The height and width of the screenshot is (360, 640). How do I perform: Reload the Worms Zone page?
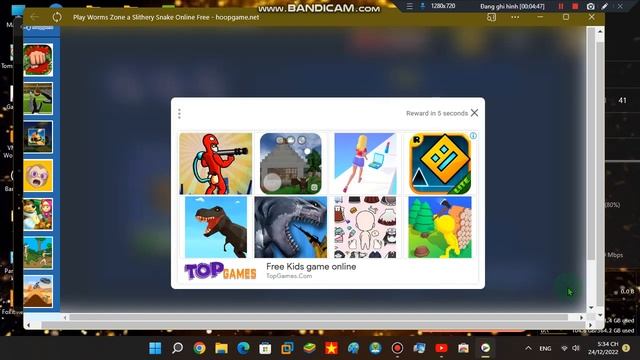click(x=57, y=17)
